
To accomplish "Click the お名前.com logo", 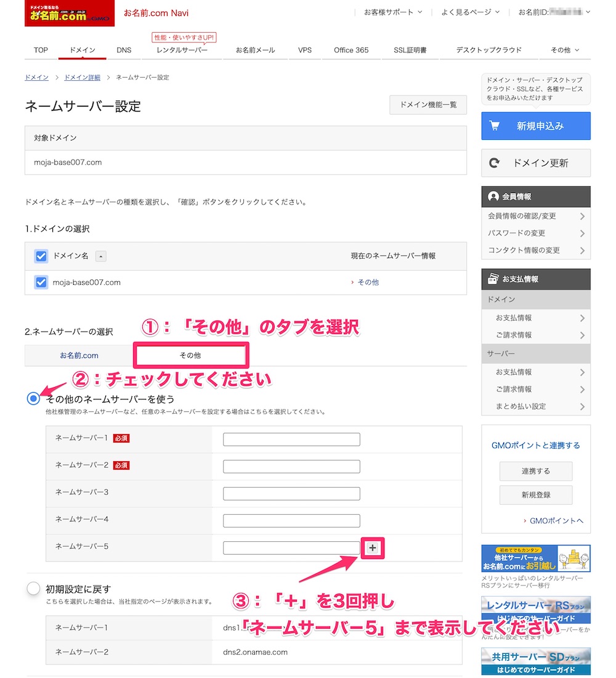I will (x=70, y=14).
